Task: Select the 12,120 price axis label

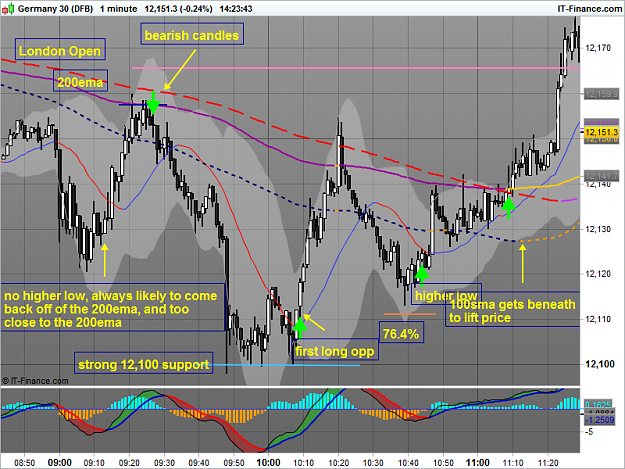Action: click(x=598, y=274)
